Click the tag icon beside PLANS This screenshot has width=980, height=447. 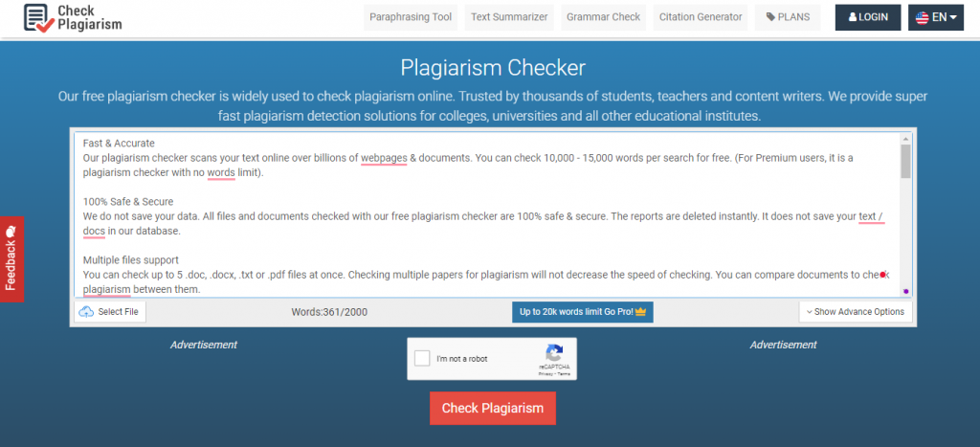(770, 17)
